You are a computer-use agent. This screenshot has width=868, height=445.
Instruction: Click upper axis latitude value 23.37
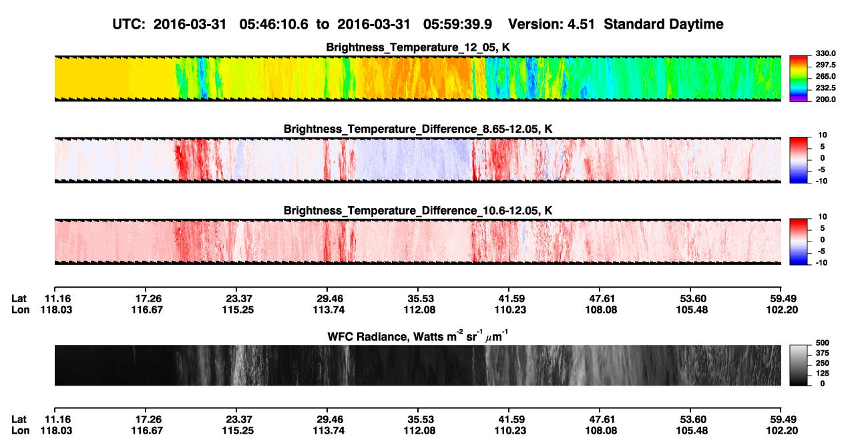click(x=236, y=299)
